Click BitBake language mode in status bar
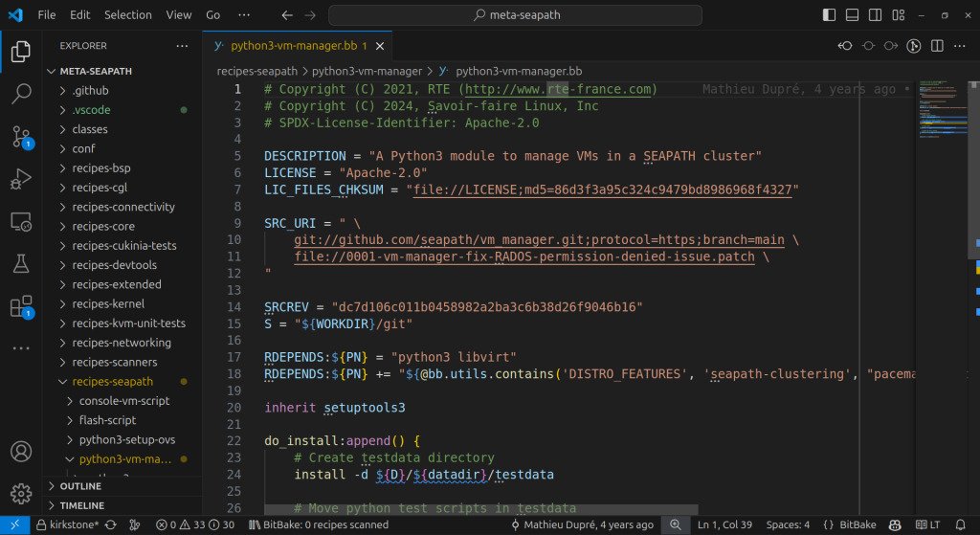 click(x=849, y=524)
